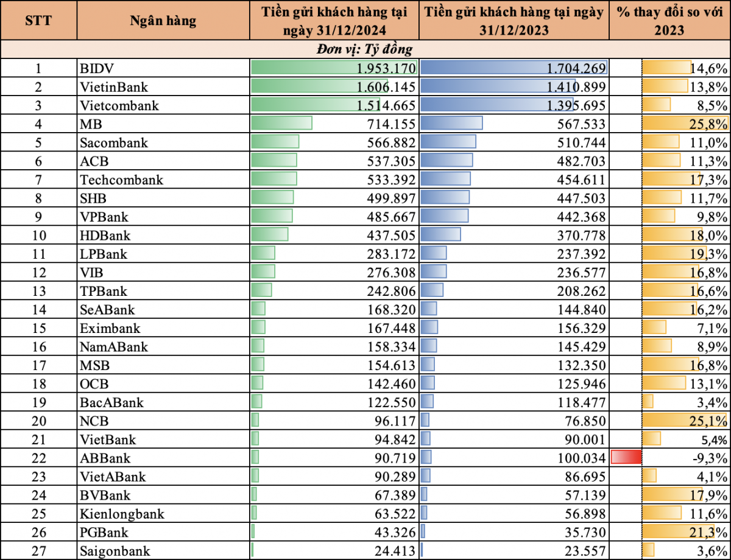Image resolution: width=731 pixels, height=560 pixels.
Task: Select Saigonbank's 2024 deposit value "24.413"
Action: [x=395, y=551]
